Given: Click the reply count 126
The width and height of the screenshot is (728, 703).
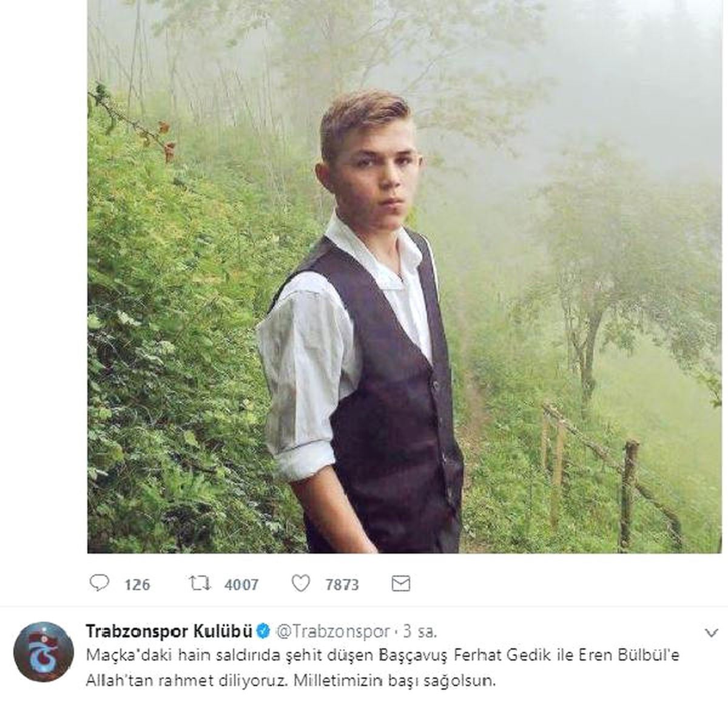Looking at the screenshot, I should tap(137, 585).
